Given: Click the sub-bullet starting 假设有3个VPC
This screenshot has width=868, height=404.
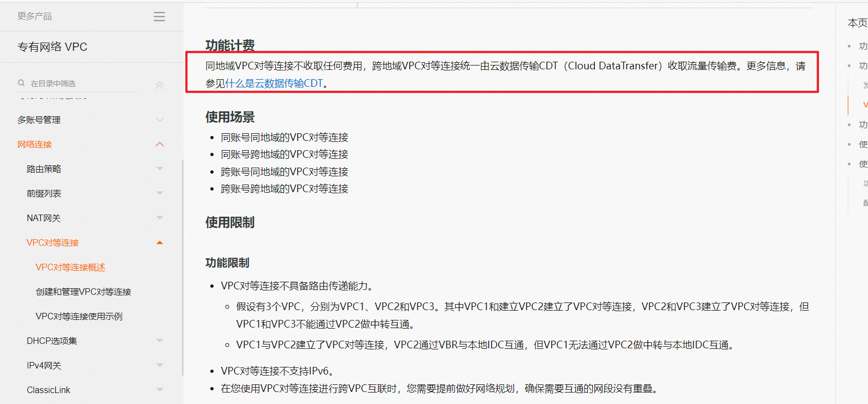Looking at the screenshot, I should 522,315.
